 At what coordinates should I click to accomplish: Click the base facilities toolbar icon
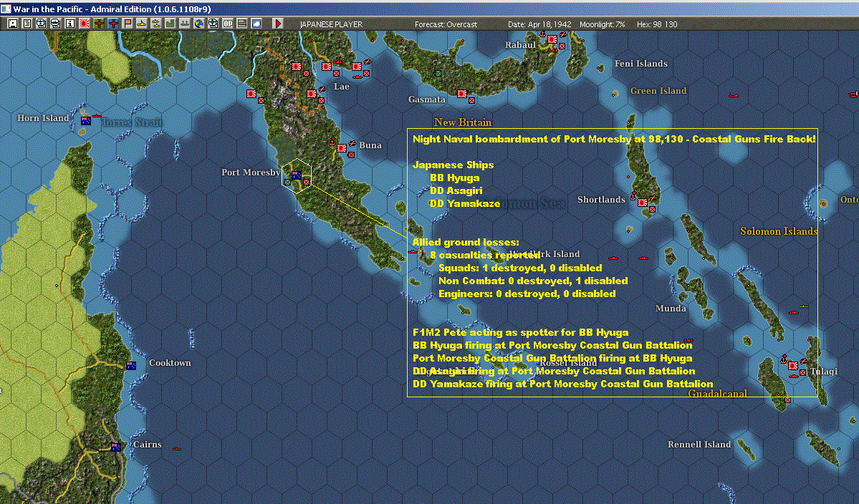(184, 24)
